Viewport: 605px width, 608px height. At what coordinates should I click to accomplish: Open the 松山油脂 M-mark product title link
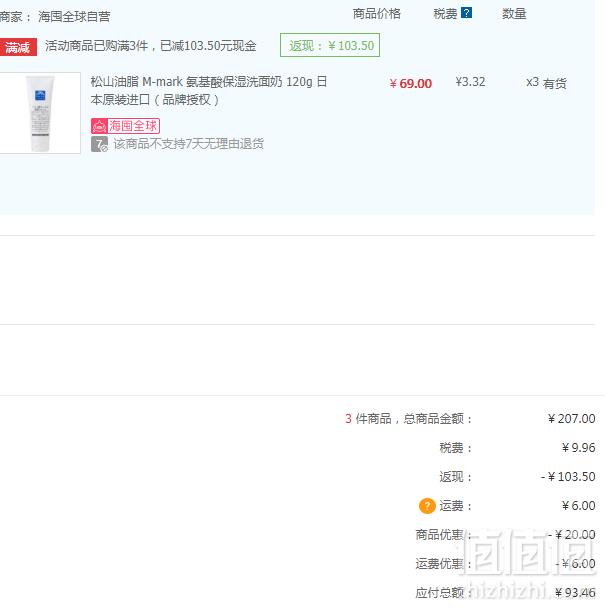209,91
